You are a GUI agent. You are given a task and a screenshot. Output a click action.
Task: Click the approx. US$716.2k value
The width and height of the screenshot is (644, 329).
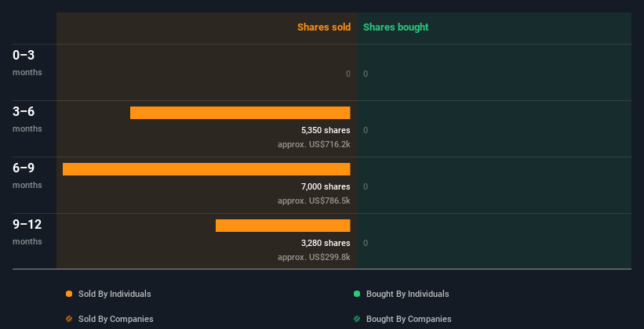314,144
